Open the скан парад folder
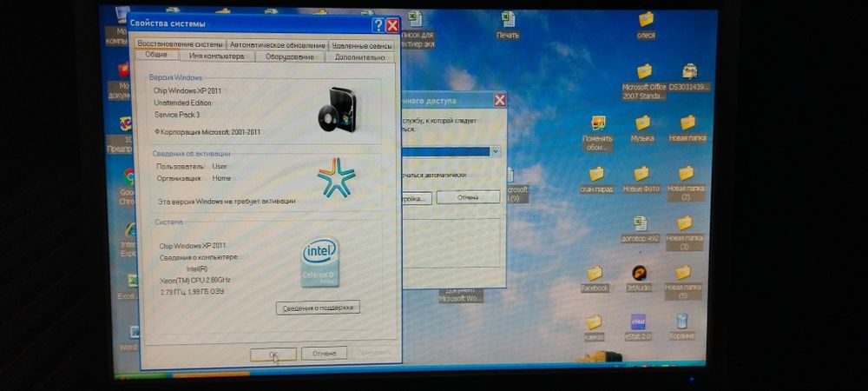 pos(596,174)
